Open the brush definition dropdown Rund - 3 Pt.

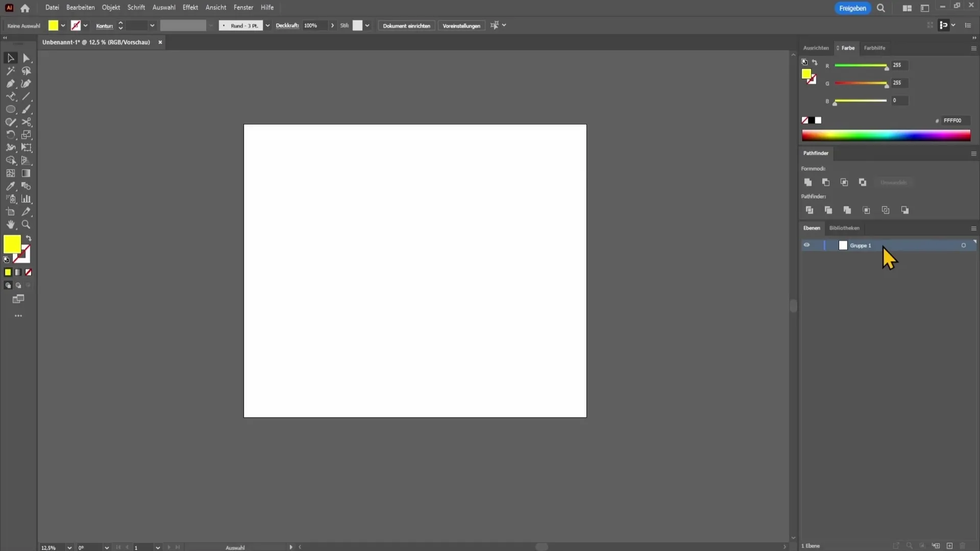pos(267,26)
